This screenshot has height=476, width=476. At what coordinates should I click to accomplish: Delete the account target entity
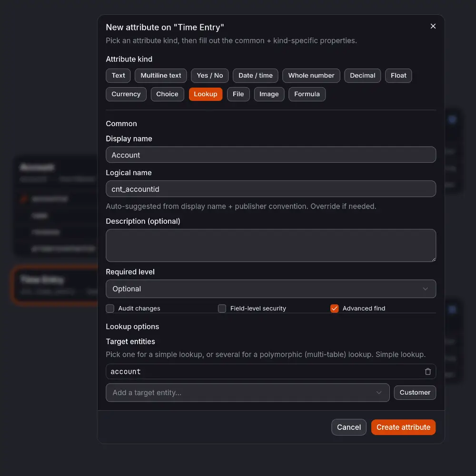(428, 371)
